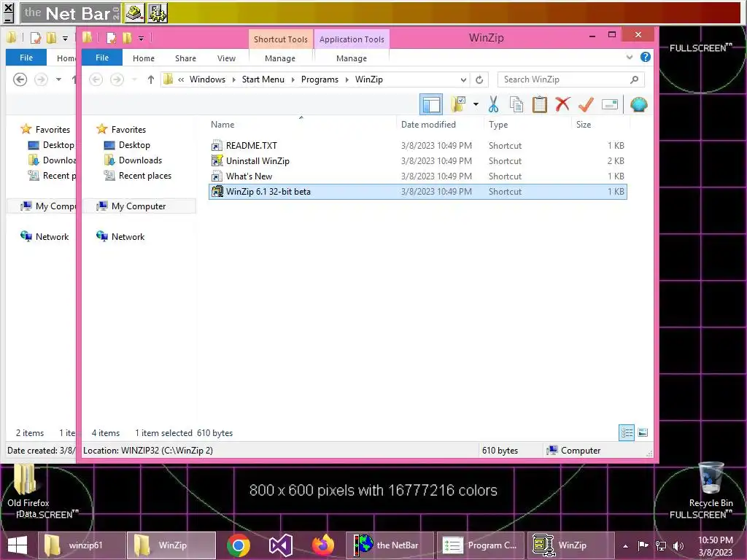This screenshot has height=560, width=747.
Task: Sort by the Type column header
Action: 498,124
